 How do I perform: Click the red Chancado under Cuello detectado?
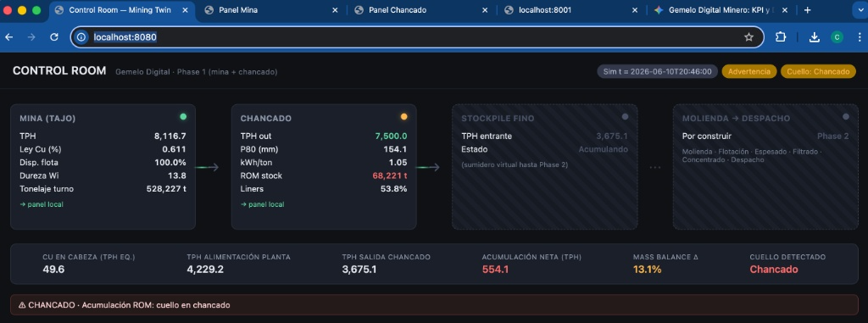click(x=774, y=270)
